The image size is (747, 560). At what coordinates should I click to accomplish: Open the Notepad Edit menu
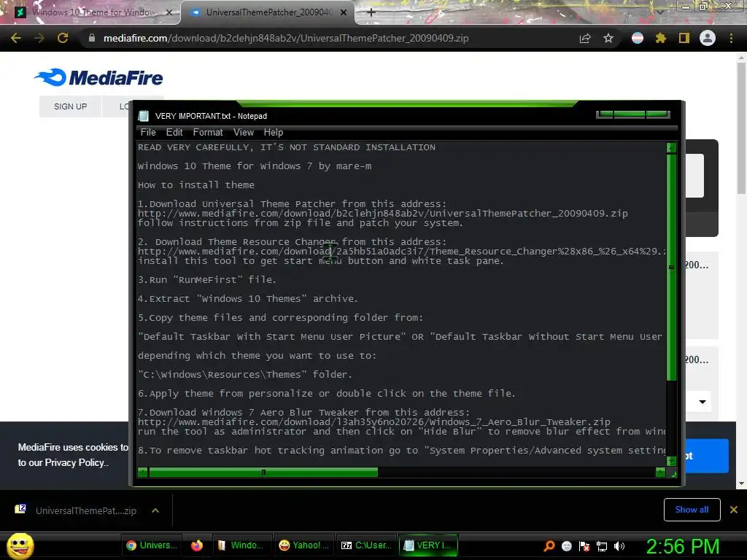[x=174, y=133]
